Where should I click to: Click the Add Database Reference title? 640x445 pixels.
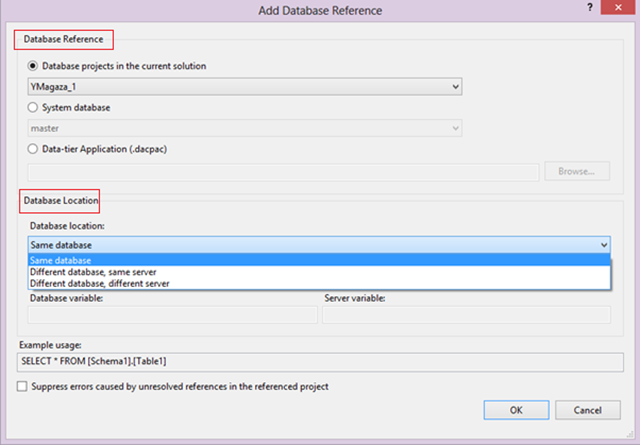[x=320, y=11]
